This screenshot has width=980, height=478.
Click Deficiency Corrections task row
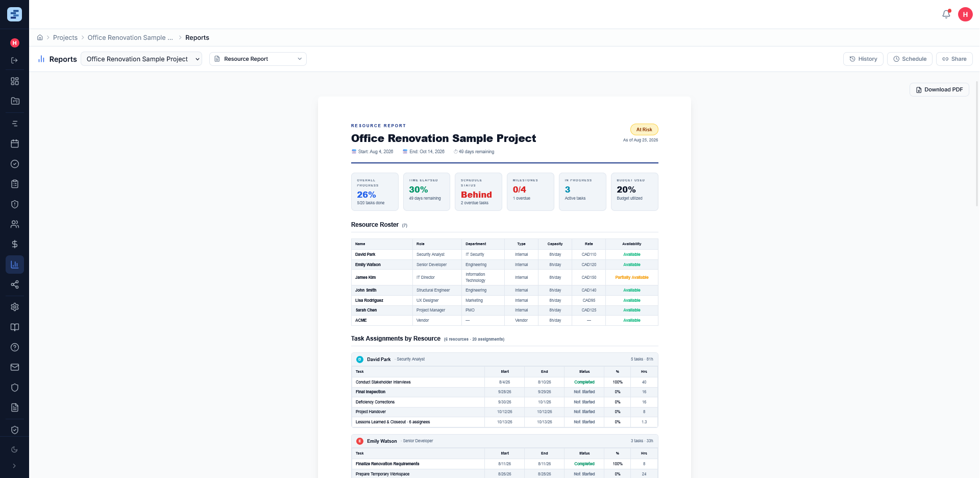point(504,402)
